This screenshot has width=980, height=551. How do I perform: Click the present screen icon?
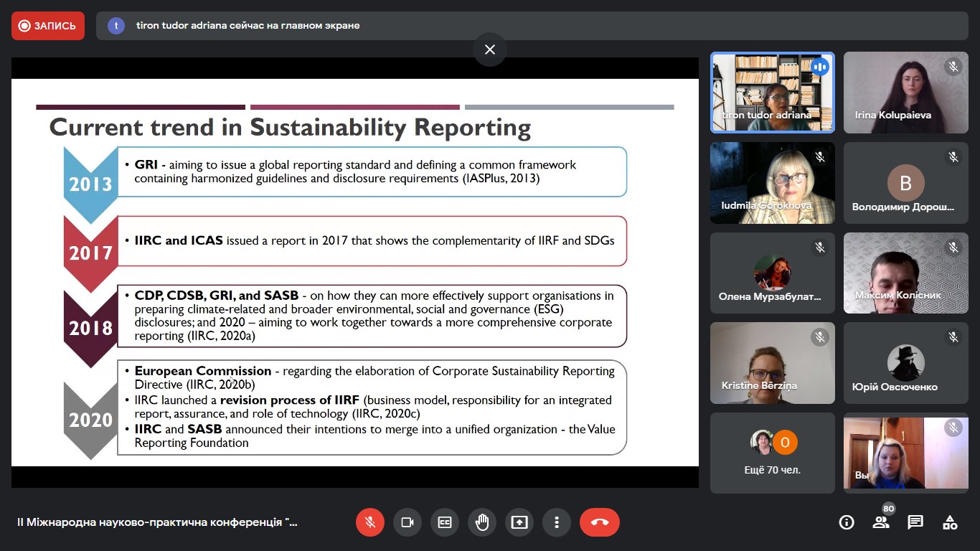(x=519, y=522)
